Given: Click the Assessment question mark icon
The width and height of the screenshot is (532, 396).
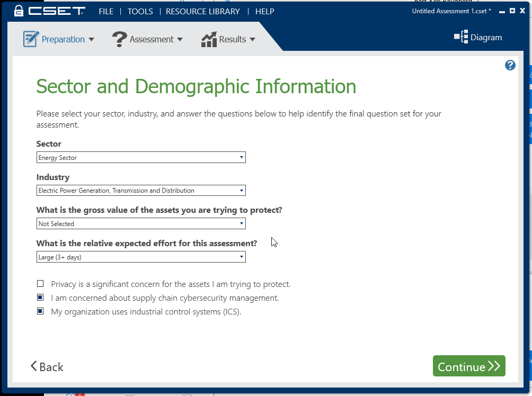Looking at the screenshot, I should click(x=119, y=39).
